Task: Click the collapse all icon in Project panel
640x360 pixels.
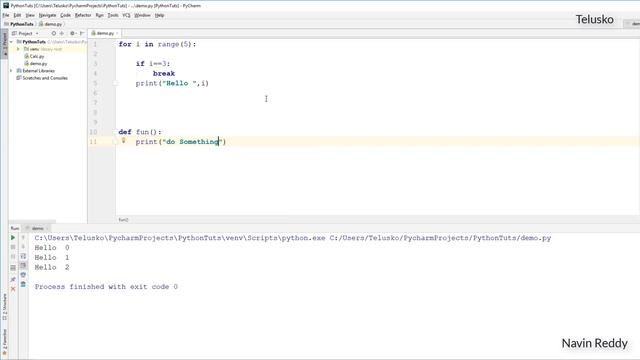Action: click(x=62, y=33)
